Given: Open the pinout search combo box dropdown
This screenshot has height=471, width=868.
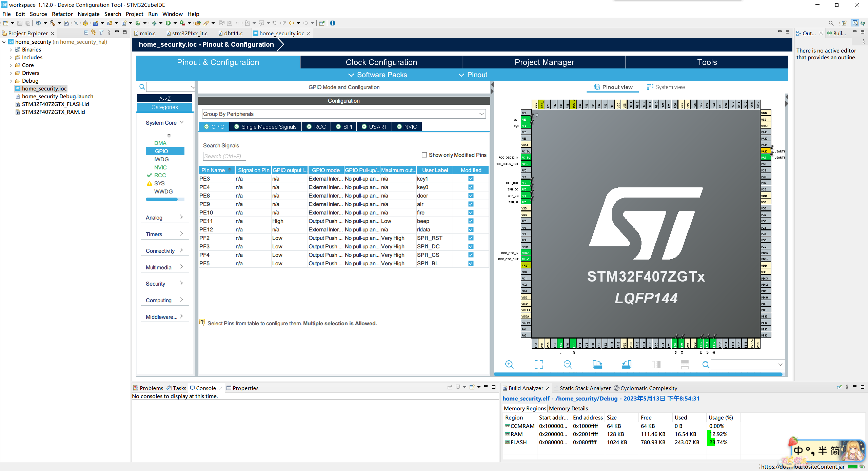Looking at the screenshot, I should point(780,365).
